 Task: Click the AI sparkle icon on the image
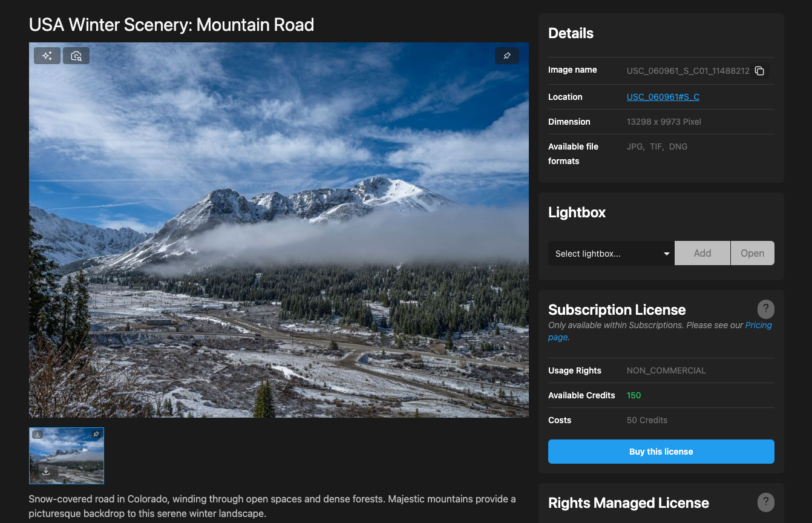pyautogui.click(x=47, y=56)
